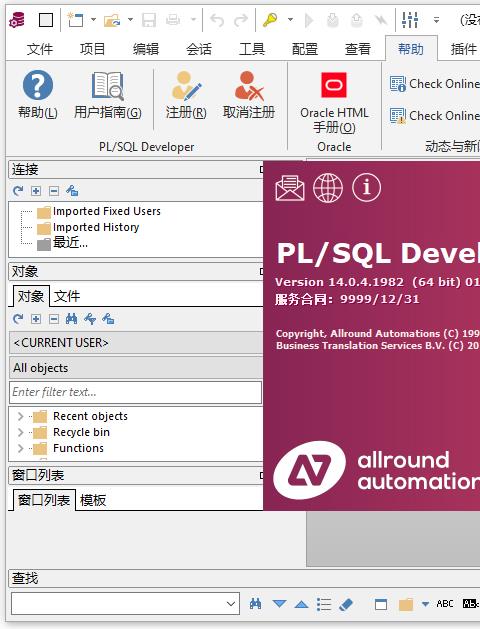Click the Open folder icon in top toolbar
Viewport: 480px width, 629px height.
112,19
